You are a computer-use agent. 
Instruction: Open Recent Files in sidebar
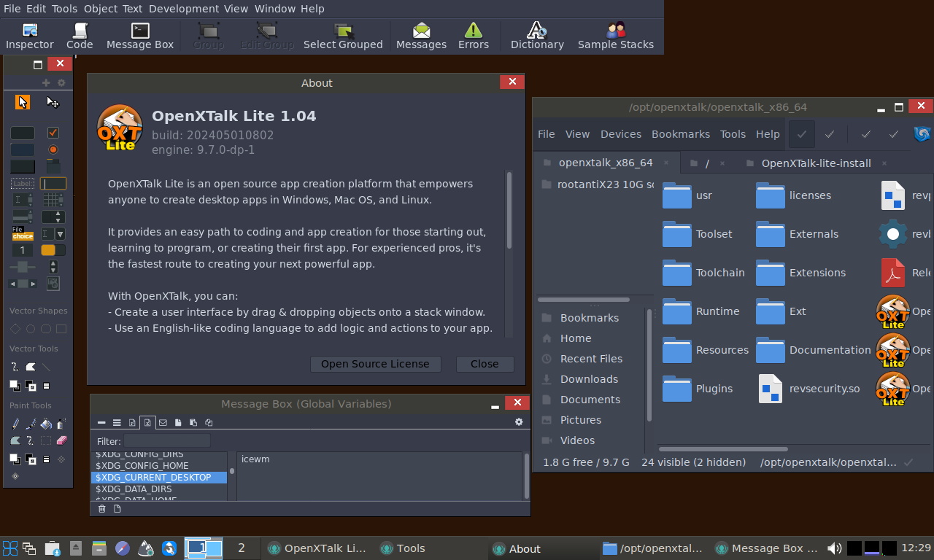tap(591, 359)
